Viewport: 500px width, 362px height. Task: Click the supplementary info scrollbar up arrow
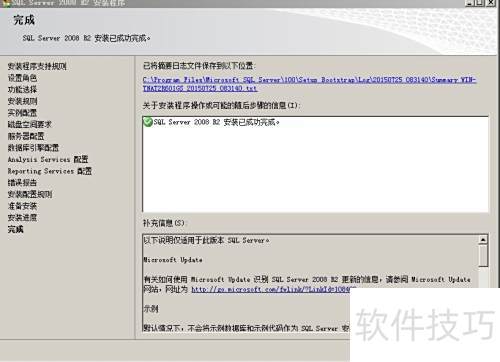click(x=483, y=239)
